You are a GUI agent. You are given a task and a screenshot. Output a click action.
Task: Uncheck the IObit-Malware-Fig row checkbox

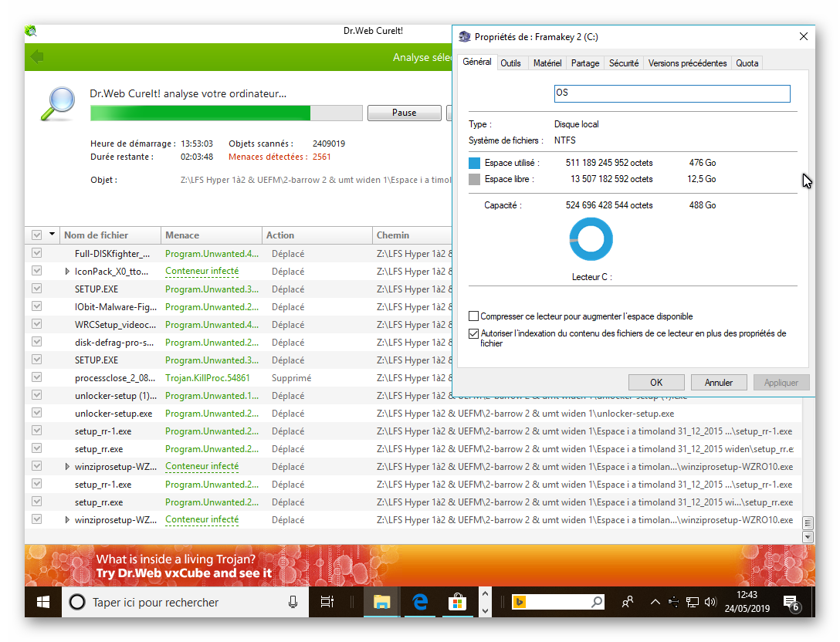(x=36, y=306)
